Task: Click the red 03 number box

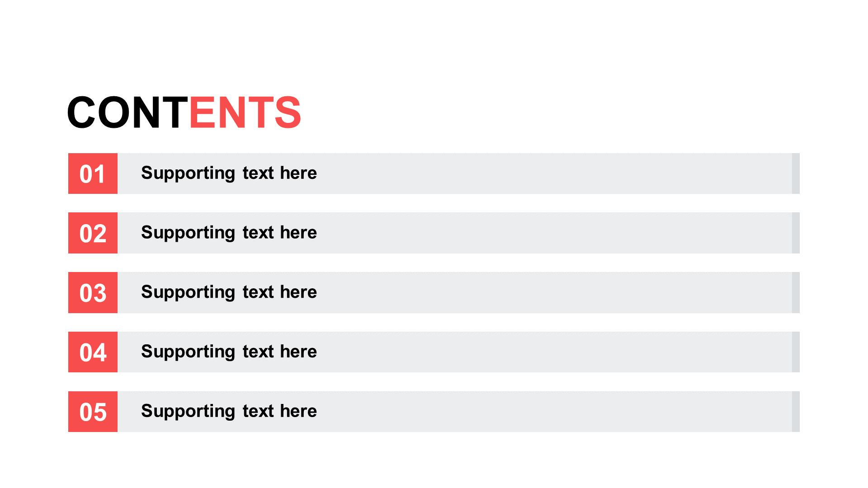Action: (93, 292)
